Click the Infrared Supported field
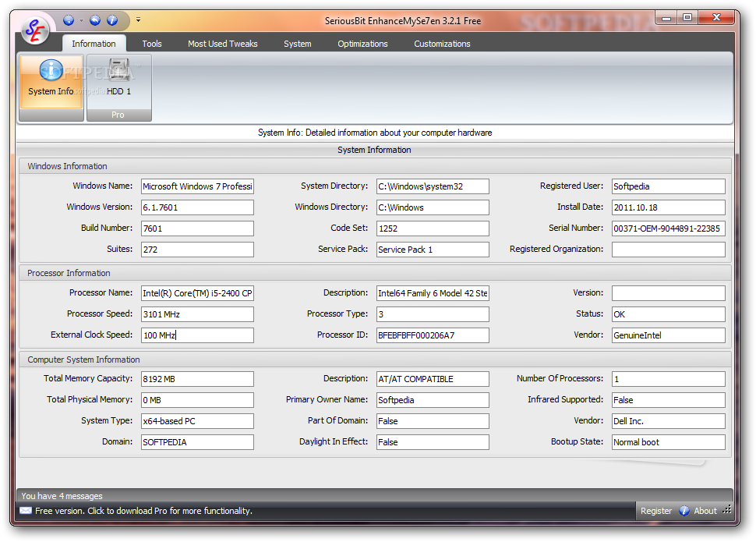Viewport: 756px width, 542px height. click(668, 400)
